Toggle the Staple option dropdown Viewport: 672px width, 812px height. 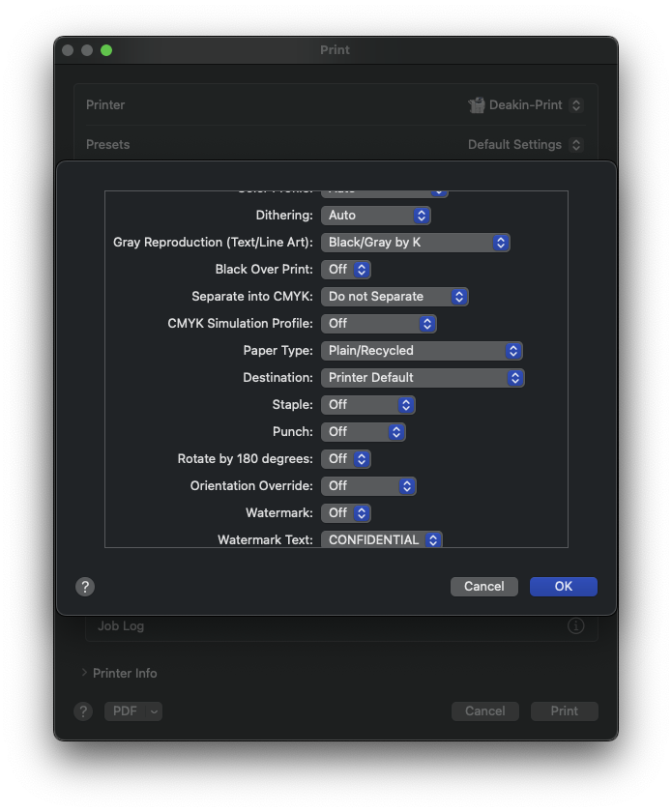367,404
